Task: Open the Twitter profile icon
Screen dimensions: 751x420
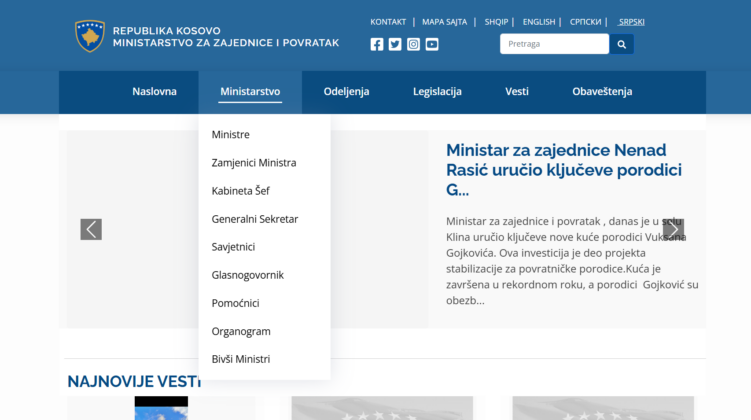Action: click(x=395, y=45)
